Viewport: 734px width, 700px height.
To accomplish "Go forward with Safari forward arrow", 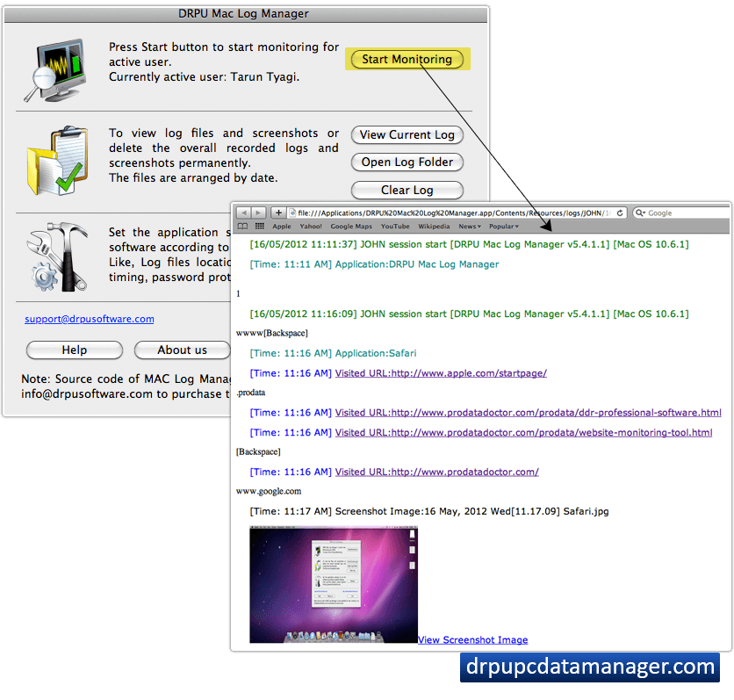I will (258, 213).
